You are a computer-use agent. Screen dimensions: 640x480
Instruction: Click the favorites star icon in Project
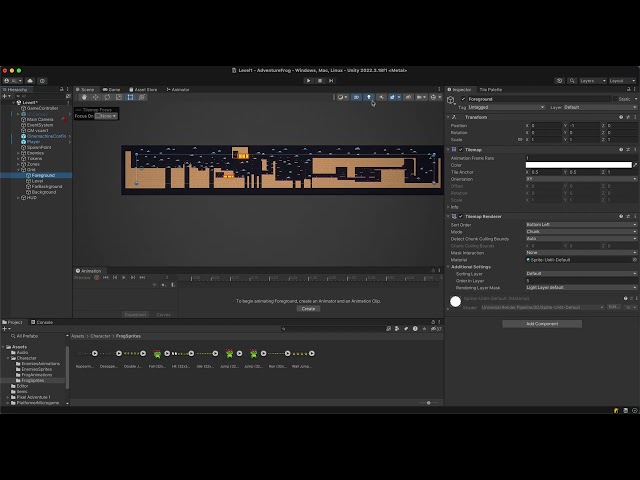pyautogui.click(x=424, y=329)
